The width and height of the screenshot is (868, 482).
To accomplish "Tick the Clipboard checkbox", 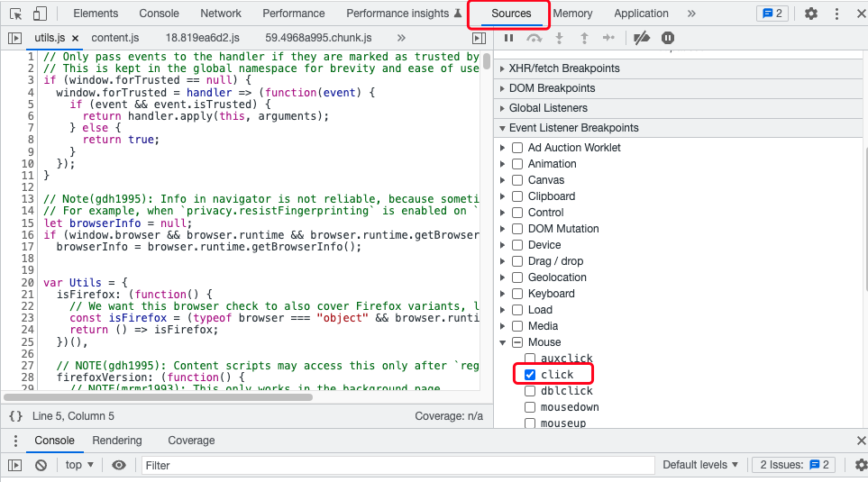I will click(x=517, y=196).
